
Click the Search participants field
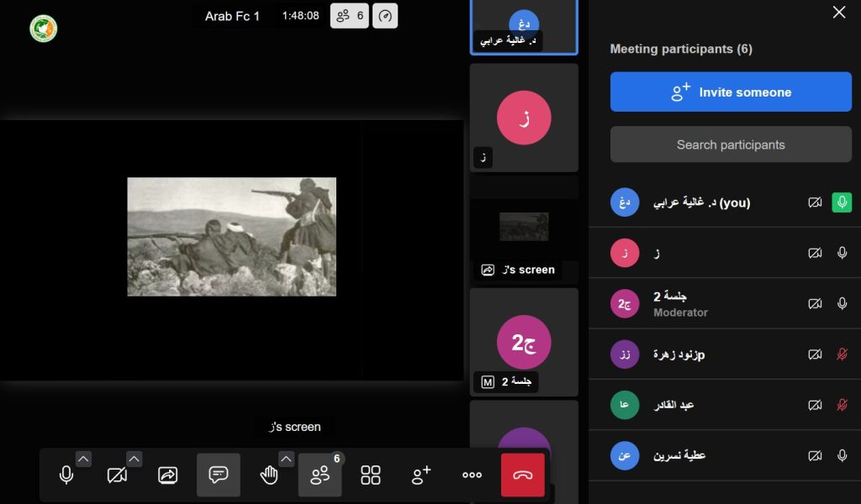click(x=731, y=144)
